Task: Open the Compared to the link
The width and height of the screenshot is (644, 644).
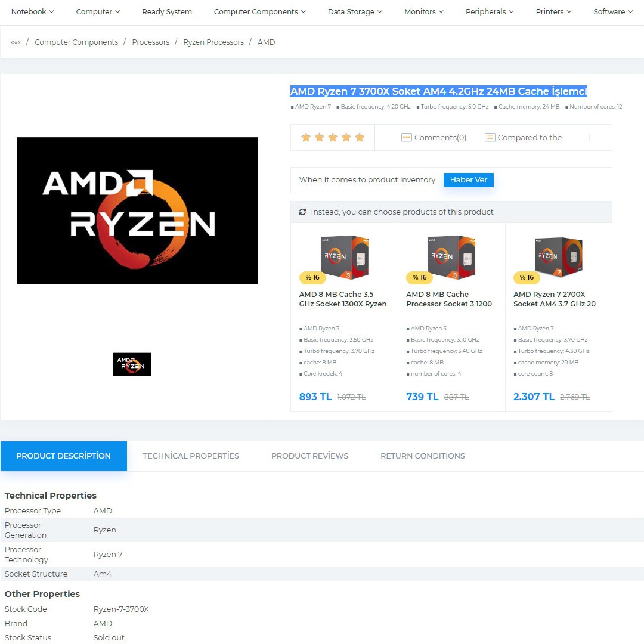Action: tap(530, 138)
